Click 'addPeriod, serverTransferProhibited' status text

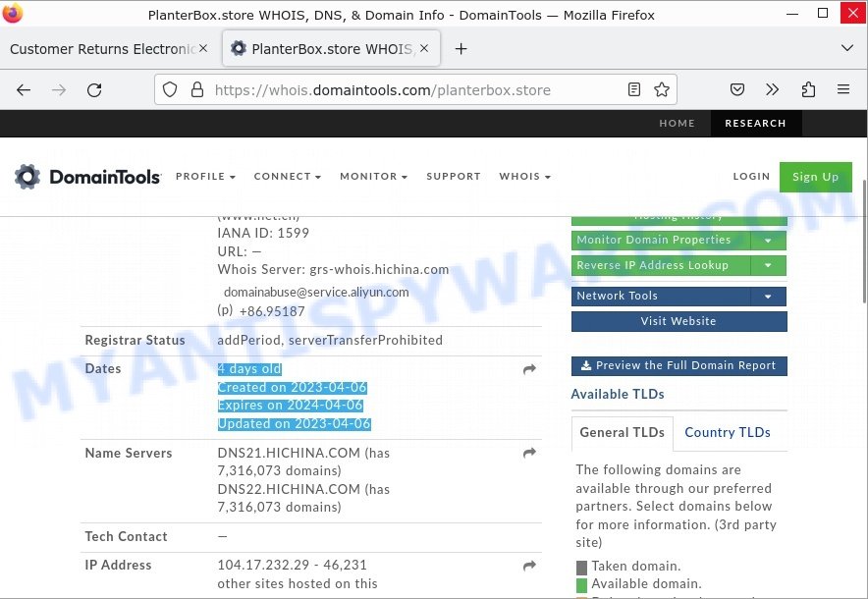[330, 340]
